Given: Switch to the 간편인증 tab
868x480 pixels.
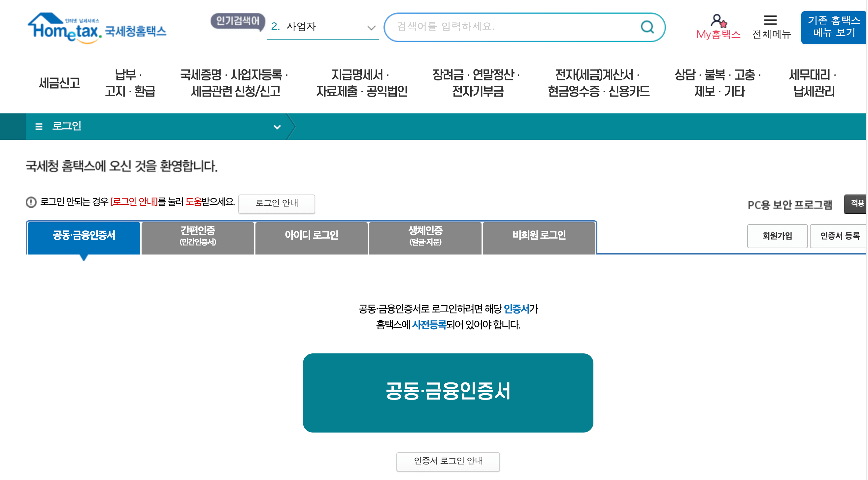Looking at the screenshot, I should pyautogui.click(x=197, y=237).
